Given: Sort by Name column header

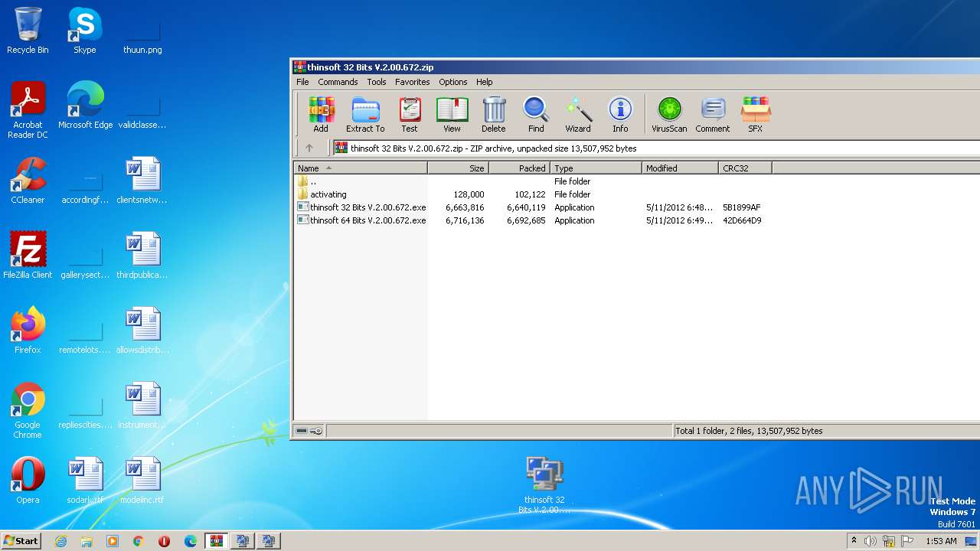Looking at the screenshot, I should (361, 168).
